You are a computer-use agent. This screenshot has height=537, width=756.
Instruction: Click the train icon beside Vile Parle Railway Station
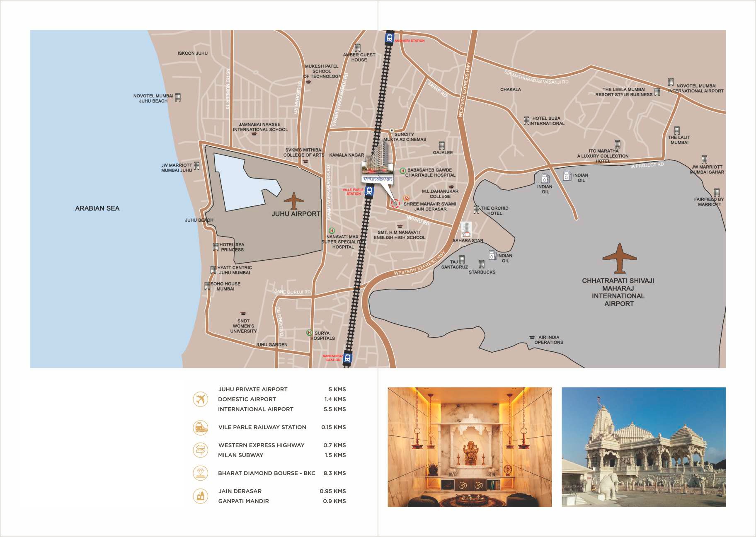pos(201,427)
